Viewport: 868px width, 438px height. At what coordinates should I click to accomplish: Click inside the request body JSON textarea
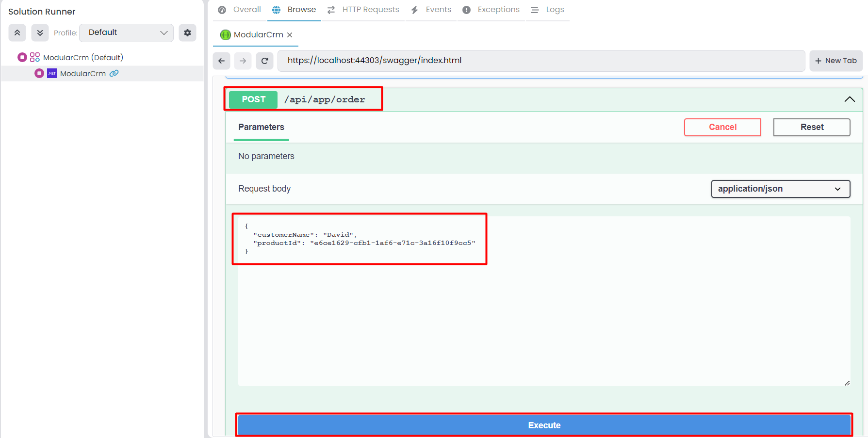pyautogui.click(x=543, y=315)
